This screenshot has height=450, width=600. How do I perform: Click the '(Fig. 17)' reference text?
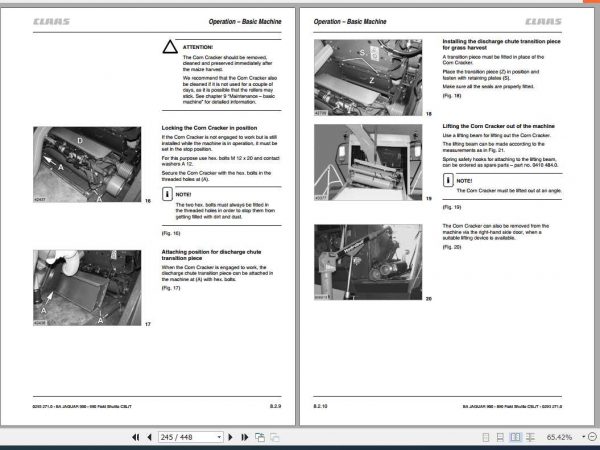point(171,288)
